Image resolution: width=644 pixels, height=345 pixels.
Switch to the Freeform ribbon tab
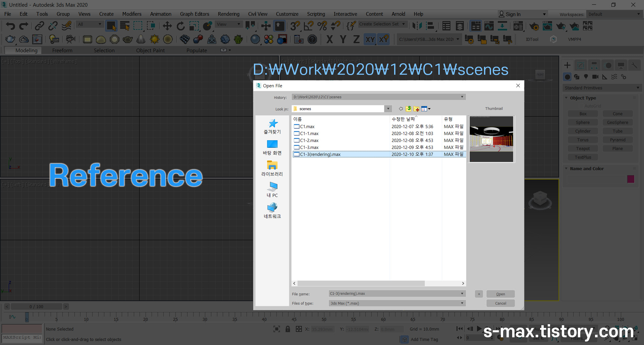click(62, 51)
